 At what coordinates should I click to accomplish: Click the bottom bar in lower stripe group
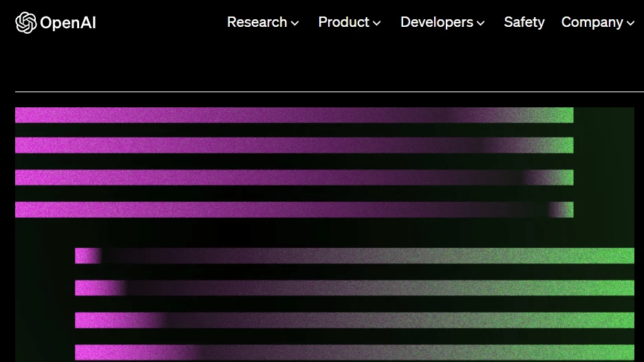354,352
